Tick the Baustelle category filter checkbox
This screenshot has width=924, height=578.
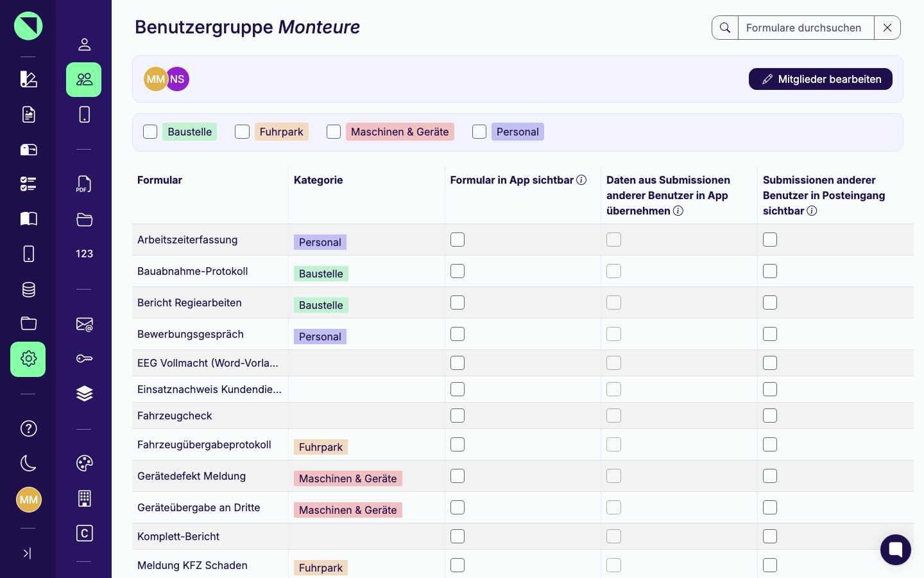tap(150, 132)
